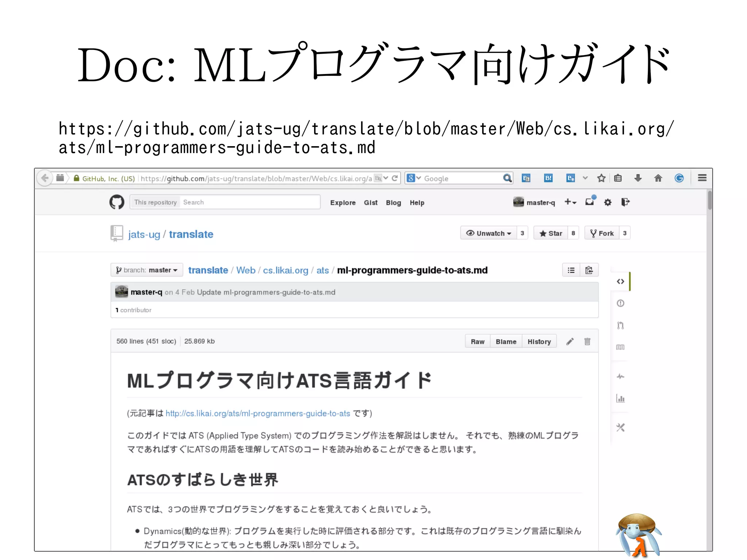The image size is (747, 560).
Task: Reload the page with the refresh icon
Action: click(395, 178)
